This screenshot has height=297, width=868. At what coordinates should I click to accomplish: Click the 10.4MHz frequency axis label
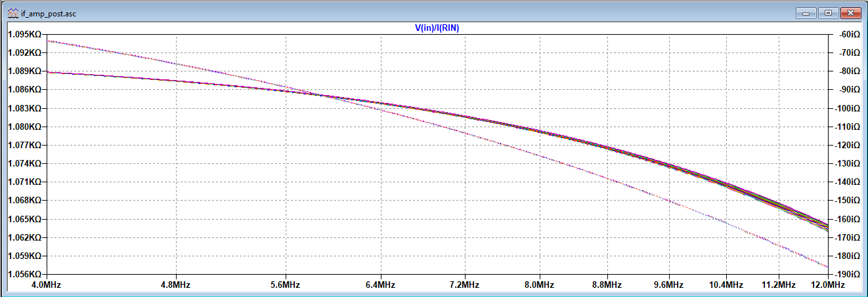tap(726, 285)
